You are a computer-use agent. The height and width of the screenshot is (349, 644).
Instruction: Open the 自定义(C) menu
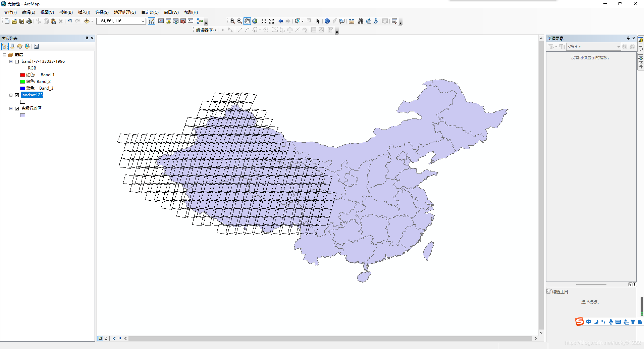point(150,12)
